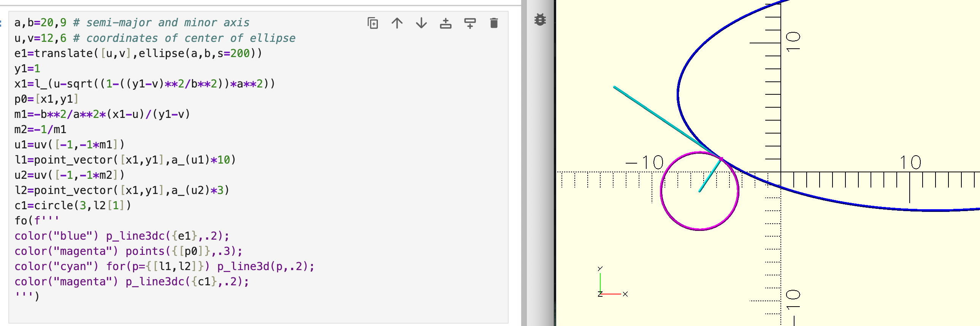Click the color("blue") p_line3dc line
The width and height of the screenshot is (980, 326).
coord(122,236)
